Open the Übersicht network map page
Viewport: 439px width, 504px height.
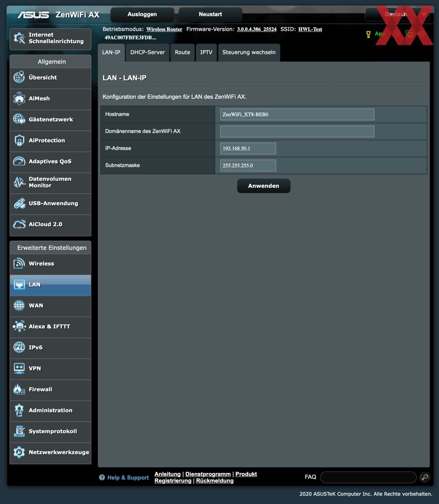click(50, 78)
